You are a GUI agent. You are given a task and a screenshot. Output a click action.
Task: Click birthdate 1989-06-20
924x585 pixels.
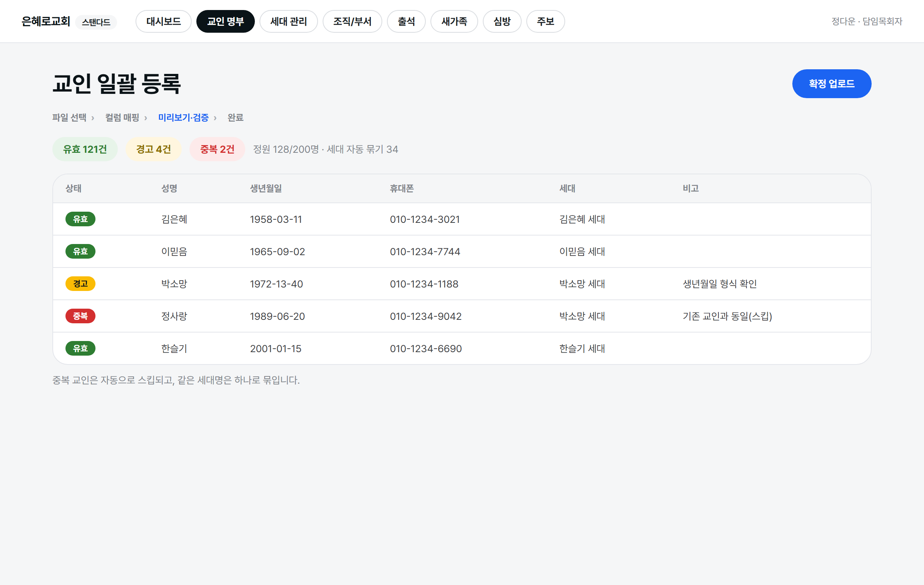[278, 316]
